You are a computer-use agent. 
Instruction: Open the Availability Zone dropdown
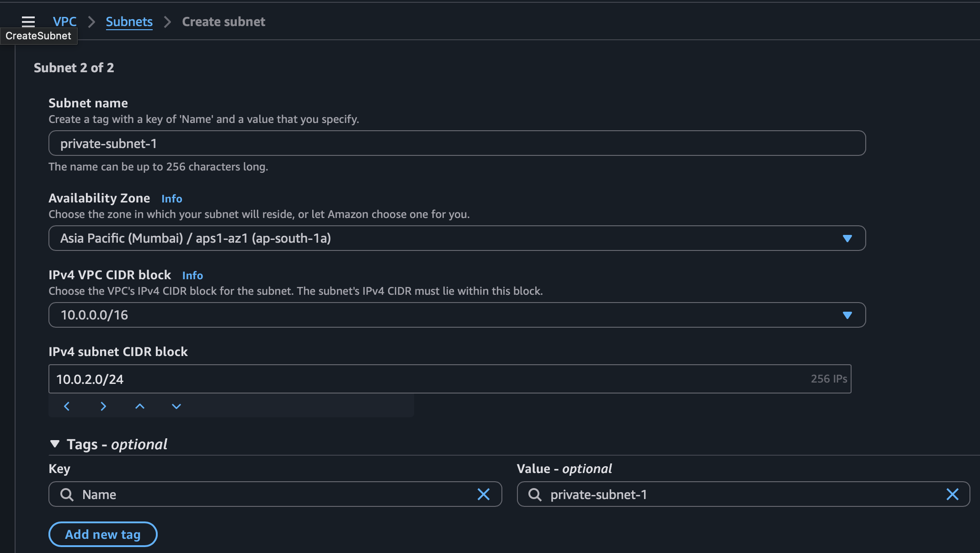[x=457, y=238]
